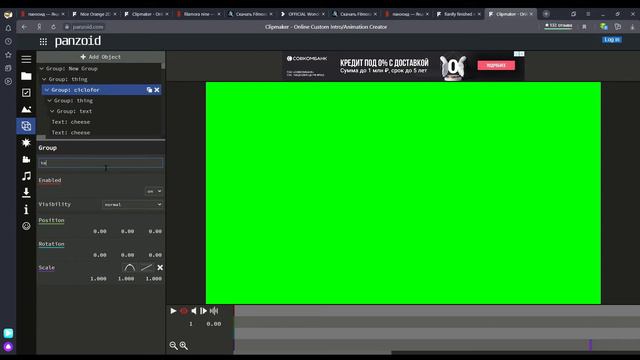Delete the ciclofor group
Viewport: 640px width, 360px height.
[157, 90]
